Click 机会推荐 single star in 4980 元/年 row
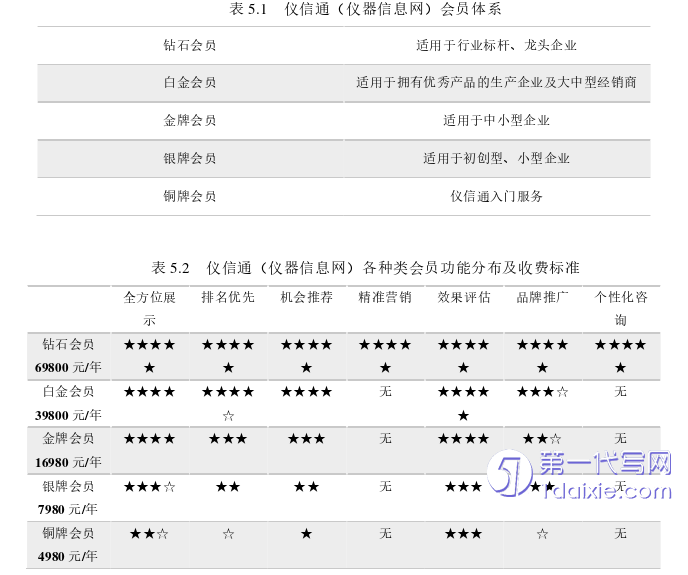This screenshot has height=575, width=688. tap(306, 534)
